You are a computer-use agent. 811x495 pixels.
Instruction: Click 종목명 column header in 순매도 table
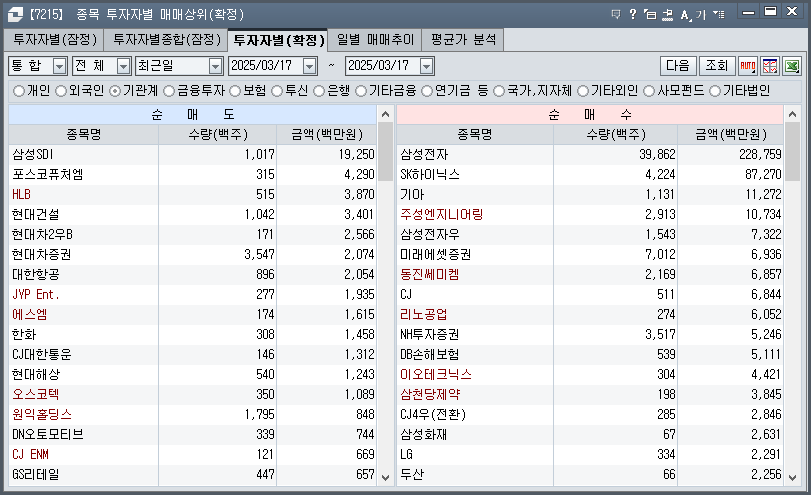[x=84, y=134]
